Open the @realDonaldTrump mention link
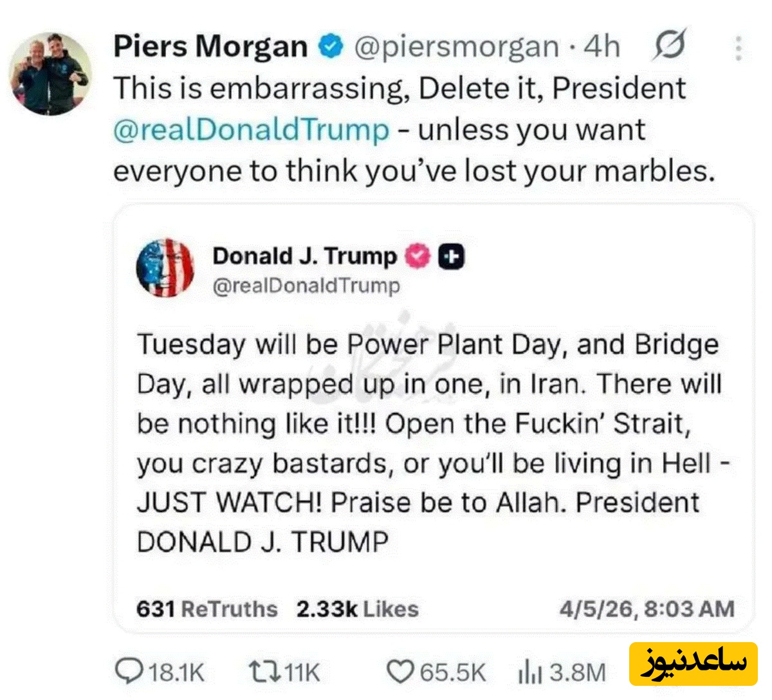Screen dimensions: 772x700 click(252, 129)
